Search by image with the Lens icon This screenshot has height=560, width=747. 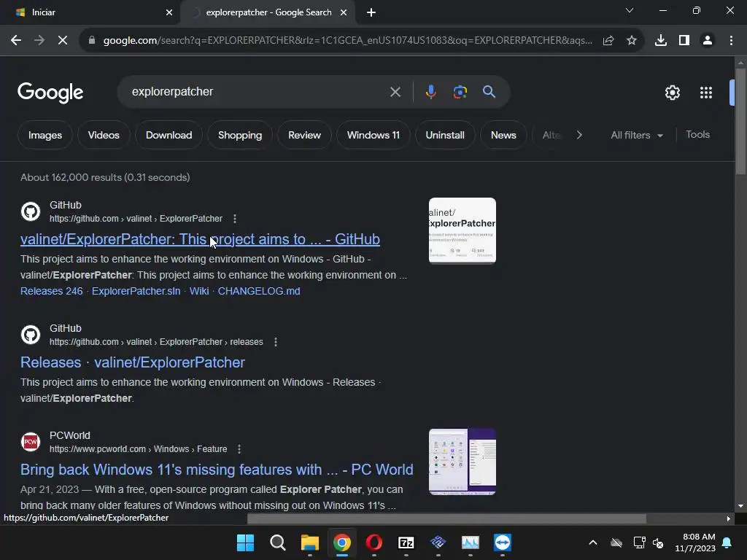coord(460,92)
